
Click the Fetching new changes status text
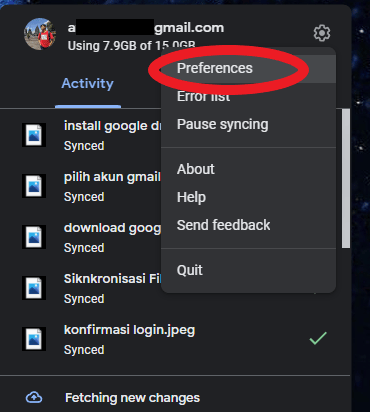click(132, 398)
